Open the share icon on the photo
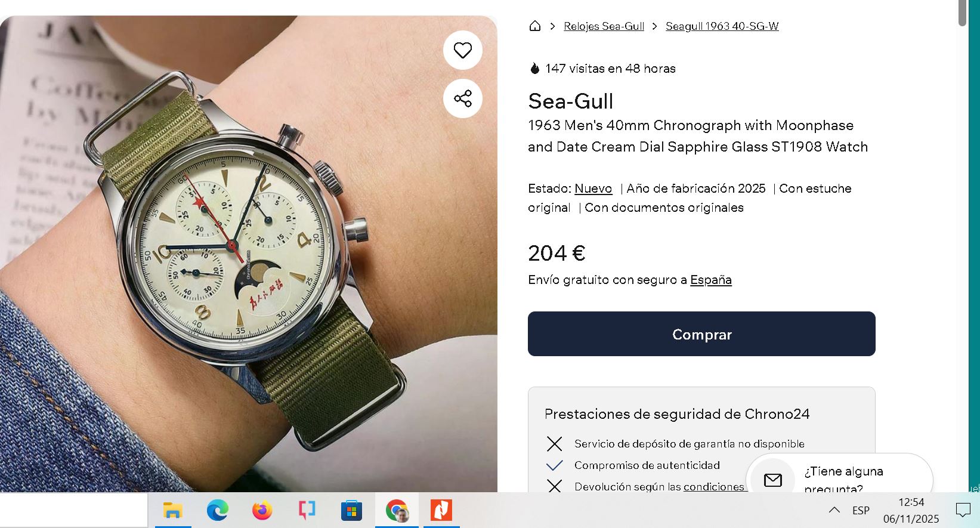Viewport: 980px width, 528px height. [x=463, y=98]
